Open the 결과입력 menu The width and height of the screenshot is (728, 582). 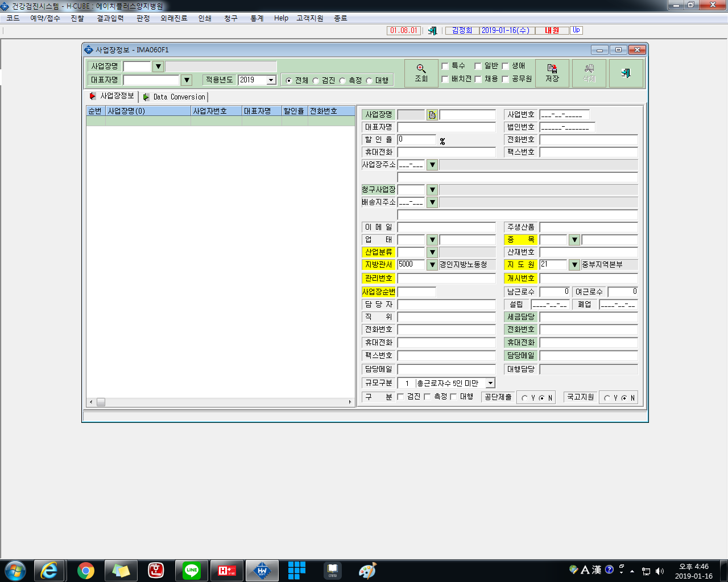point(110,18)
